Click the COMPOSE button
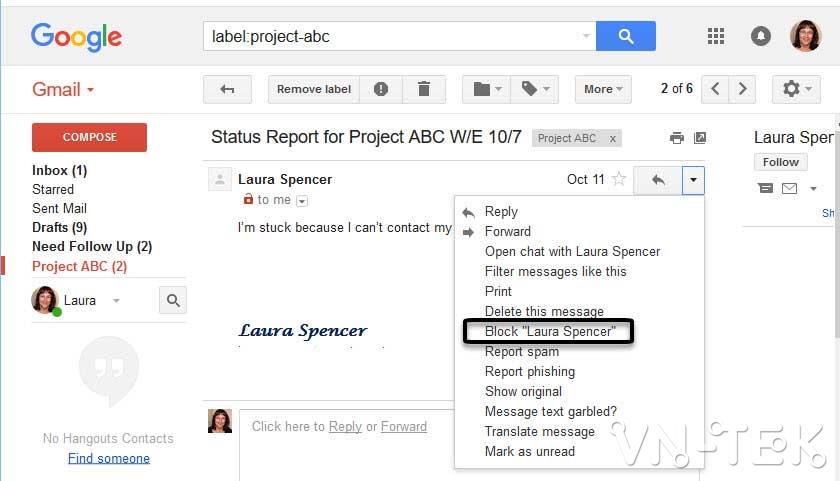The height and width of the screenshot is (481, 840). [89, 137]
